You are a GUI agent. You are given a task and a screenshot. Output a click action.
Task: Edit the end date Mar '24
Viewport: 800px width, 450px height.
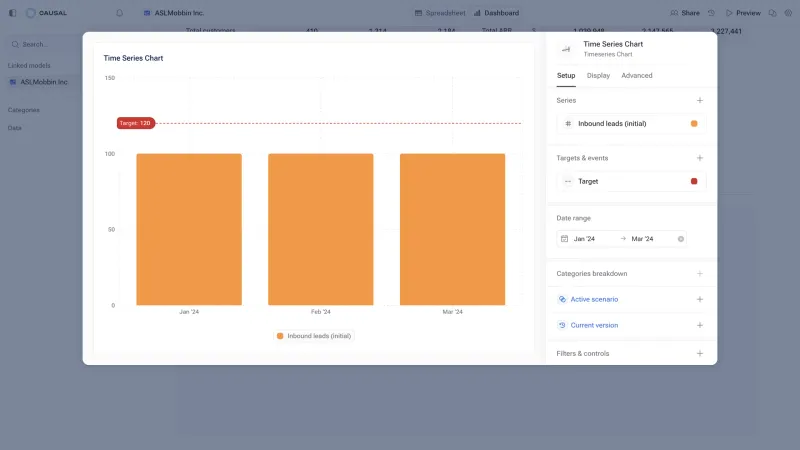click(642, 239)
